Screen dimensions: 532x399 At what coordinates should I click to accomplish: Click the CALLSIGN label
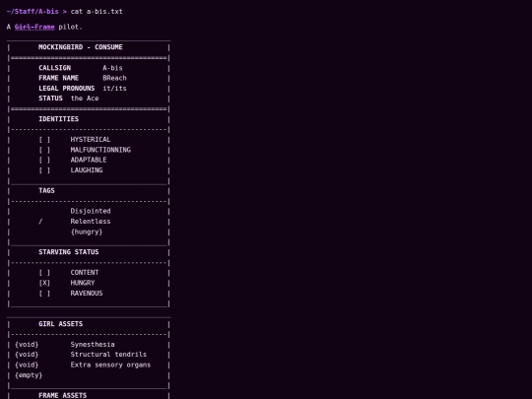click(x=54, y=68)
